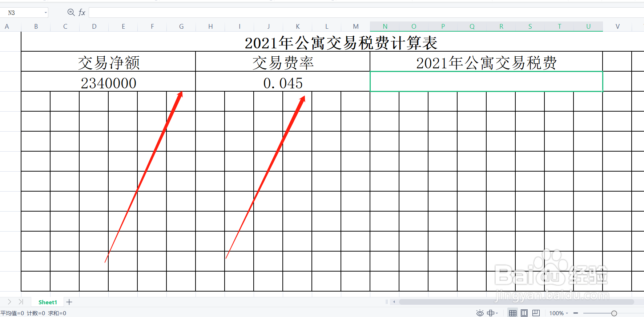The width and height of the screenshot is (644, 317).
Task: Expand the reading mode dropdown arrow
Action: tap(497, 313)
